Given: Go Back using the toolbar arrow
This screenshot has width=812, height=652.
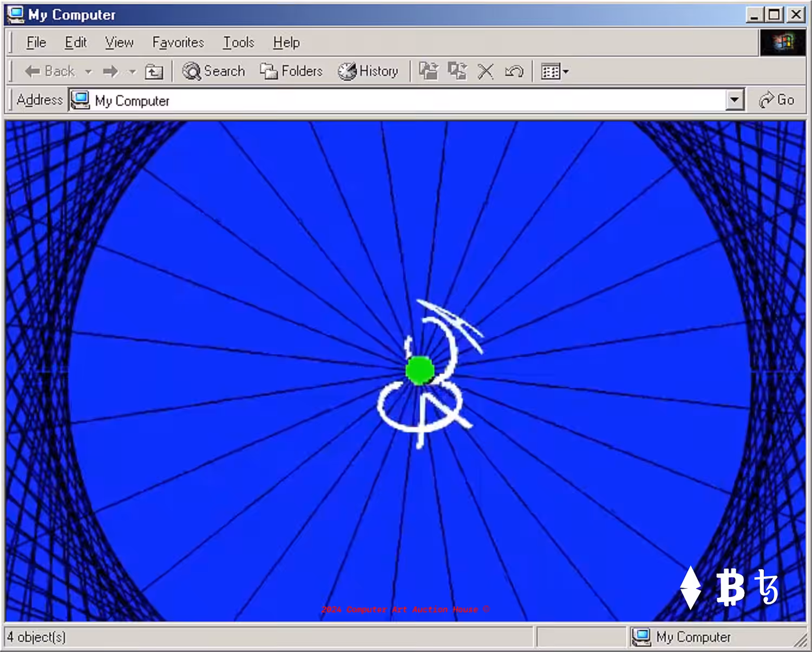Looking at the screenshot, I should [x=49, y=71].
